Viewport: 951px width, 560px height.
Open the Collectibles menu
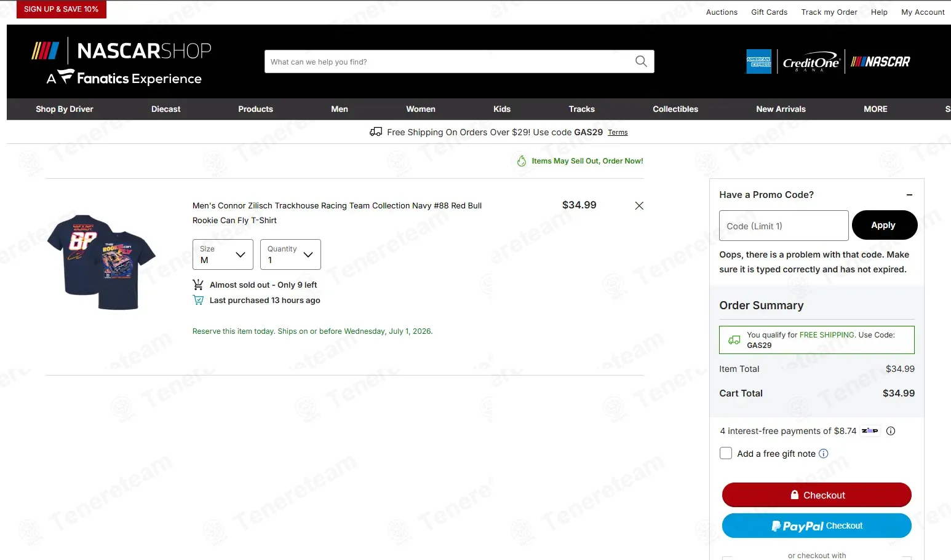click(x=675, y=109)
